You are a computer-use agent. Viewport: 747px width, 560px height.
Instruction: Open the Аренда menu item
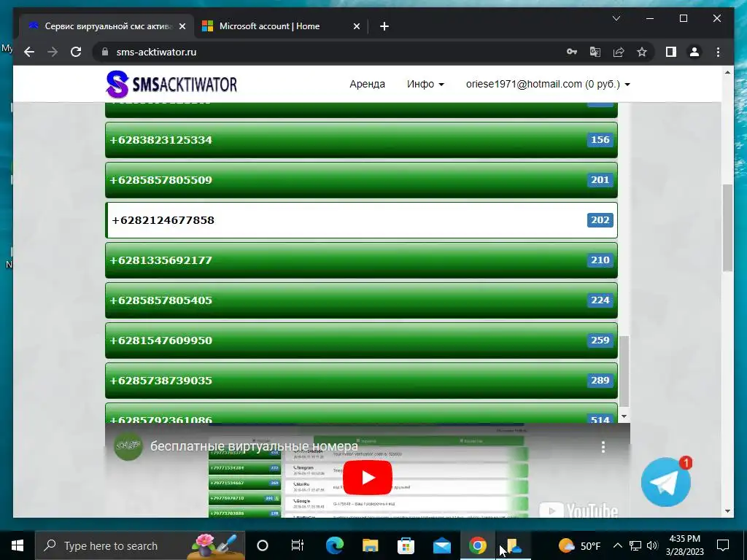(368, 84)
